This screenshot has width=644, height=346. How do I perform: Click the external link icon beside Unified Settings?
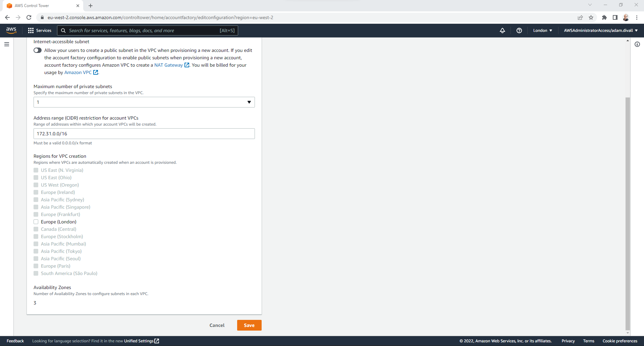pyautogui.click(x=157, y=341)
